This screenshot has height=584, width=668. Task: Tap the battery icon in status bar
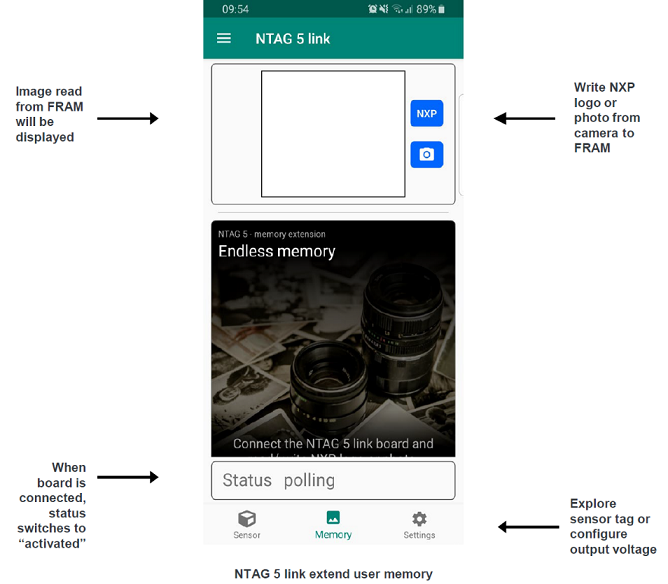click(x=443, y=9)
